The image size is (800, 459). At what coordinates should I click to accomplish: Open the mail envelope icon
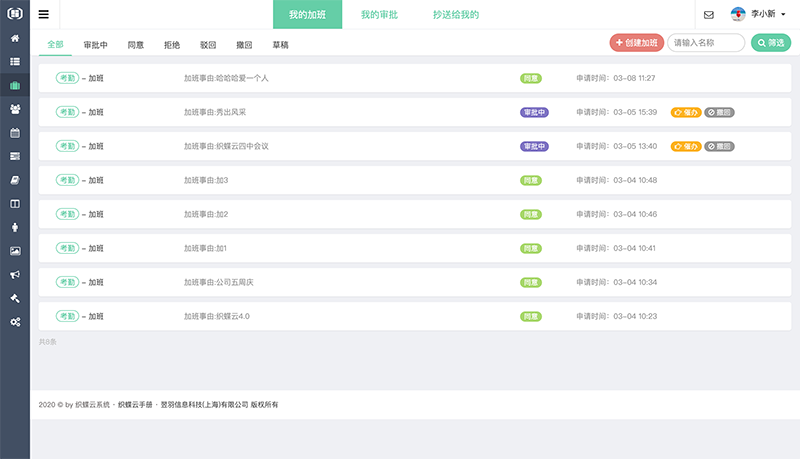tap(709, 15)
